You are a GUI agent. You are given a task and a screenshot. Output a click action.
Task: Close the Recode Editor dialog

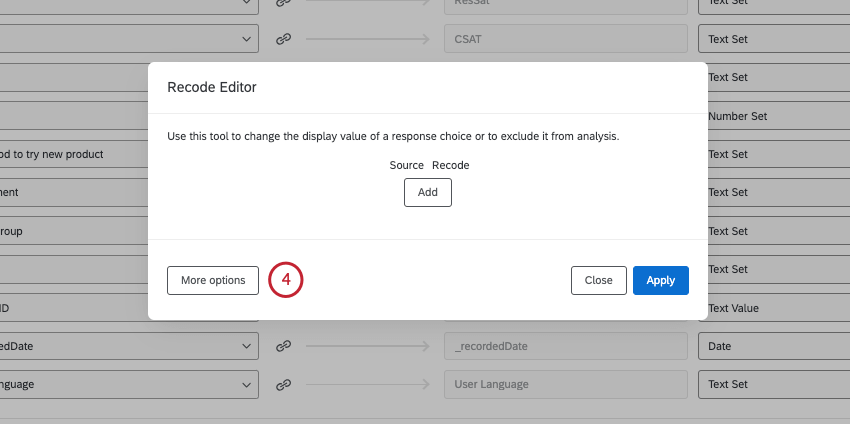[598, 280]
